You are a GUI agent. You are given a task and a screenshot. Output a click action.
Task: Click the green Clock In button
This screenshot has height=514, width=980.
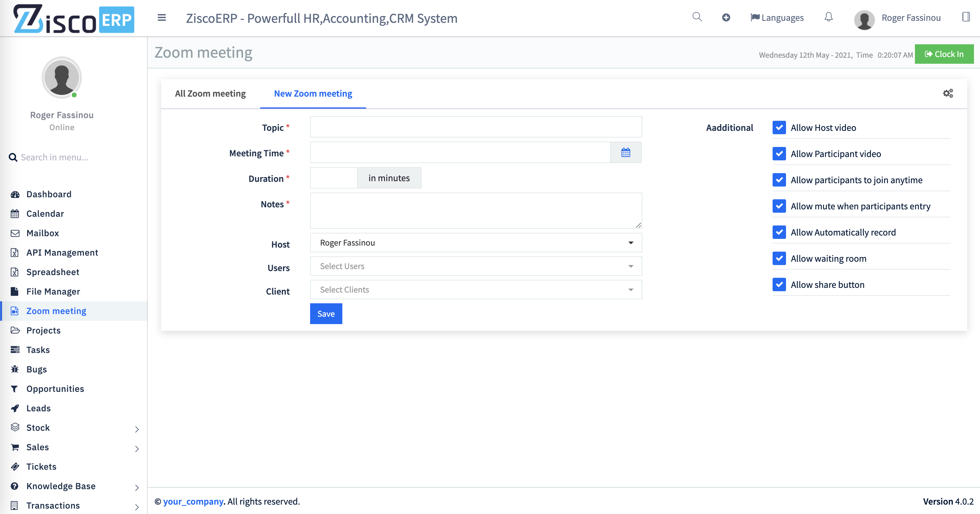tap(944, 54)
